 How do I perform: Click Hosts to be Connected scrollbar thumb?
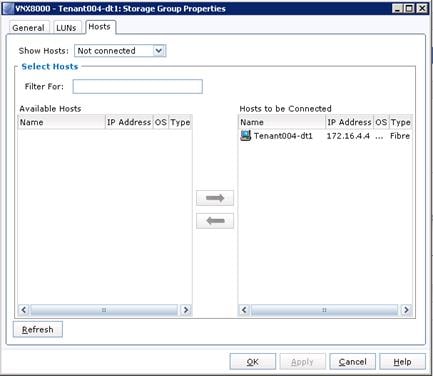[x=324, y=310]
